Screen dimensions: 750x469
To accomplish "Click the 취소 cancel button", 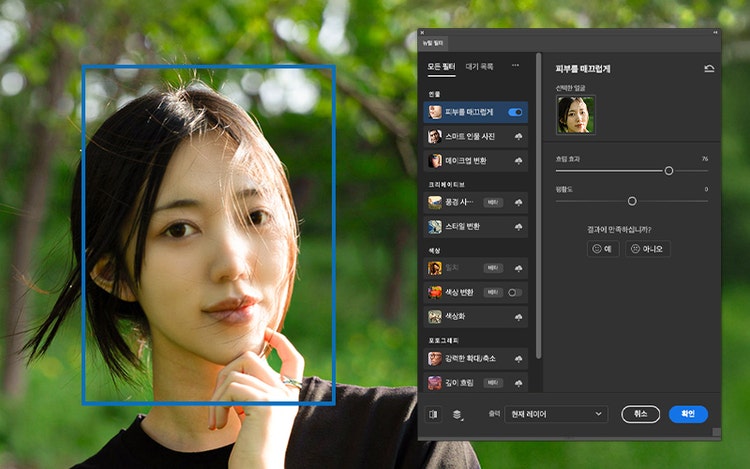I will click(x=640, y=414).
